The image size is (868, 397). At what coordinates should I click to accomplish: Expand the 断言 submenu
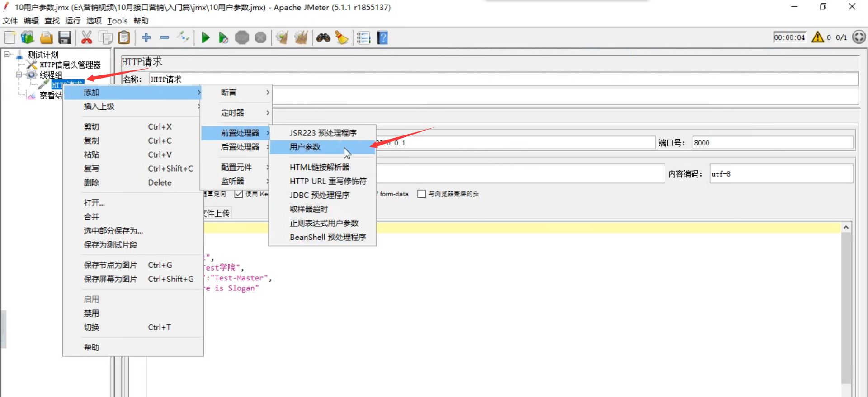click(236, 92)
